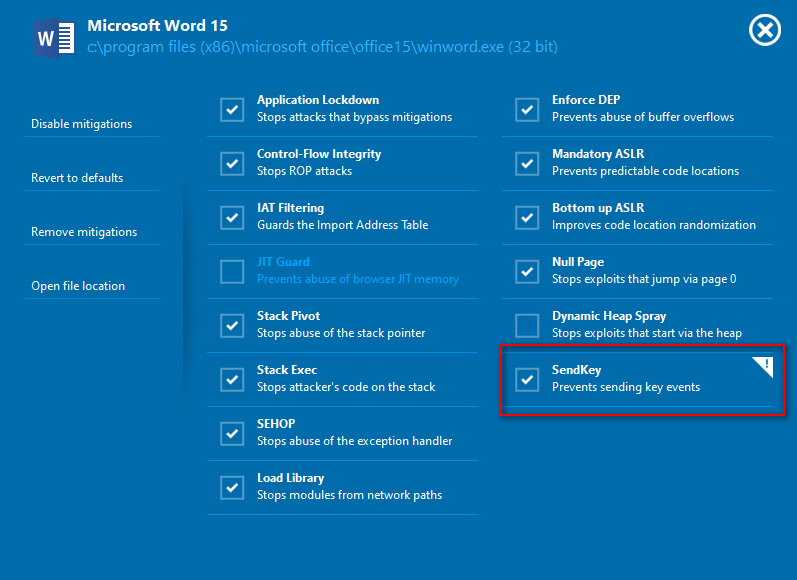Click the Mandatory ASLR label
This screenshot has height=580, width=797.
pyautogui.click(x=598, y=154)
